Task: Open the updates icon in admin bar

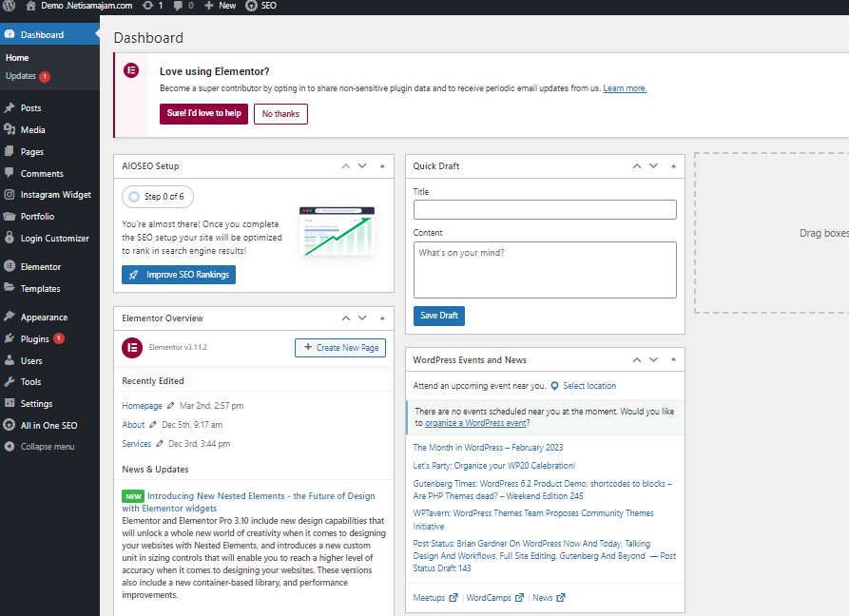Action: 147,6
